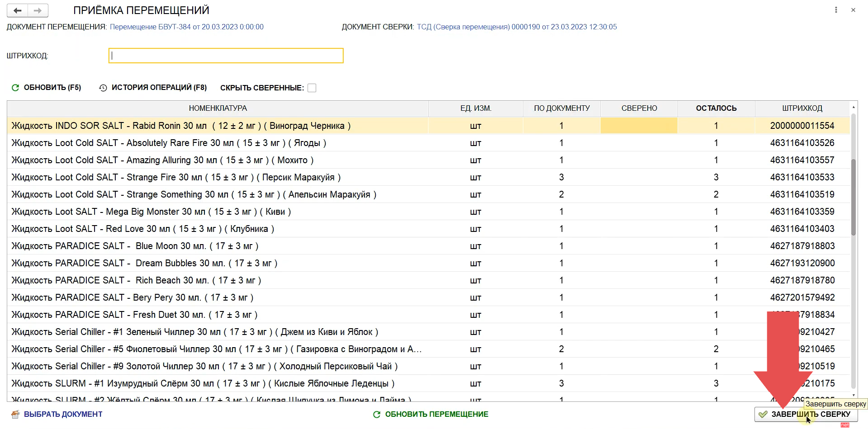
Task: Click the green checkmark on ЗАВЕРШИТЬ СВЕРКУ
Action: [763, 414]
